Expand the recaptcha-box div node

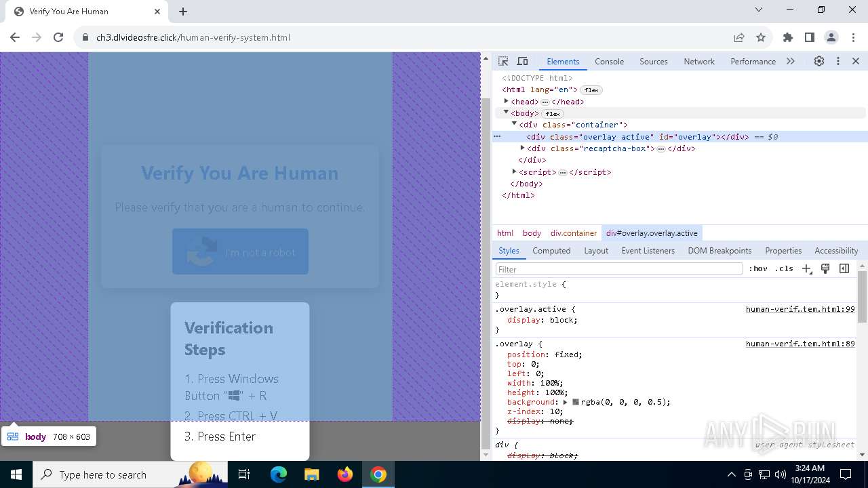(x=522, y=148)
